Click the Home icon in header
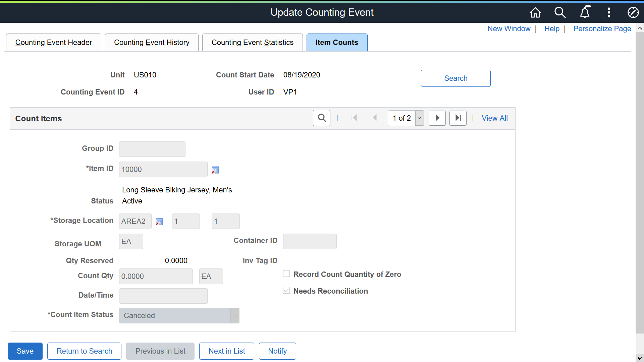Image resolution: width=644 pixels, height=362 pixels. pos(535,12)
